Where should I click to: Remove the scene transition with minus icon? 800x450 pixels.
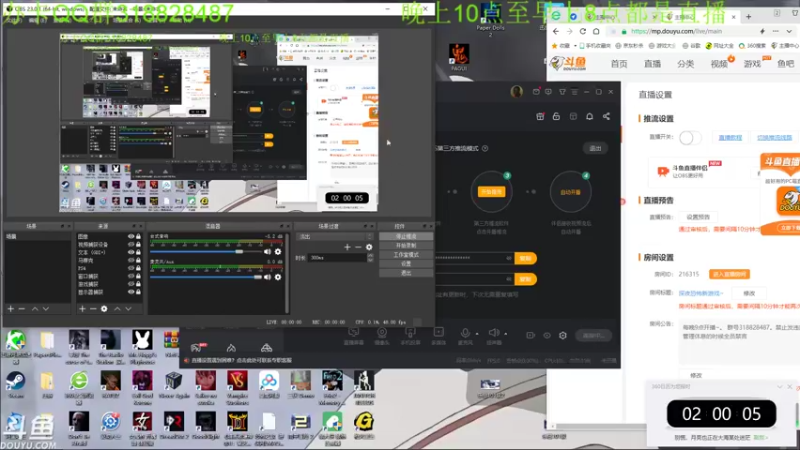coord(358,247)
